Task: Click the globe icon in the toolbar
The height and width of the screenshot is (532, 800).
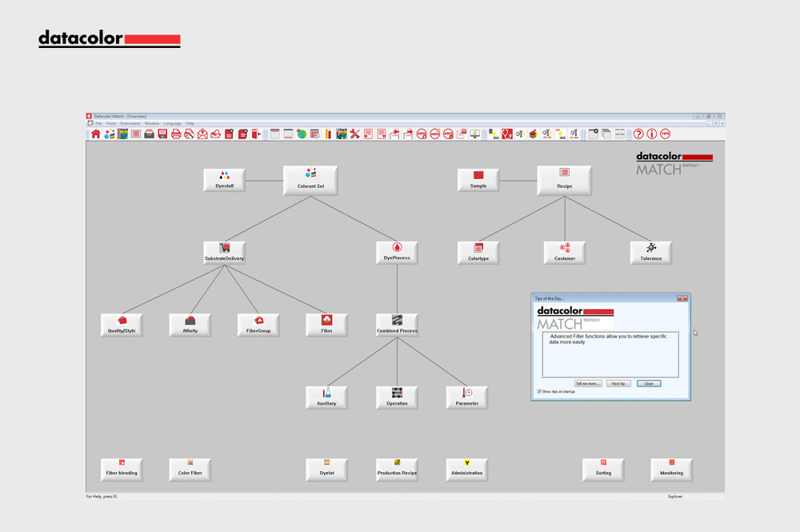Action: (302, 134)
